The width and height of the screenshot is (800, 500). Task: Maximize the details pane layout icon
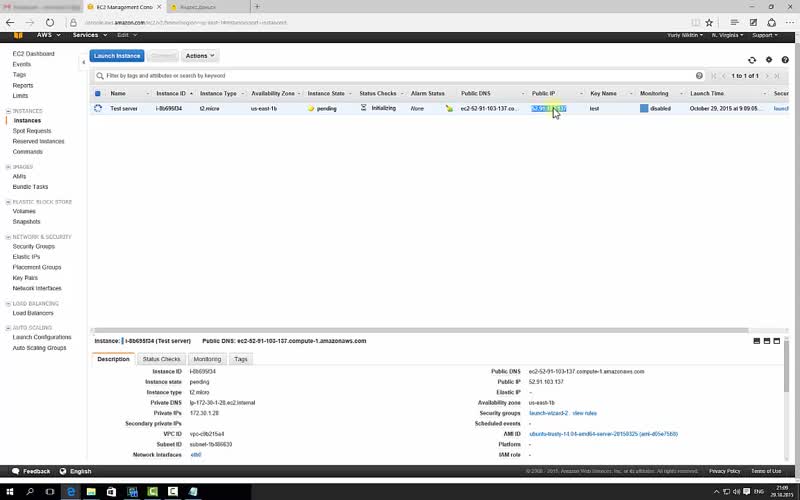click(777, 341)
